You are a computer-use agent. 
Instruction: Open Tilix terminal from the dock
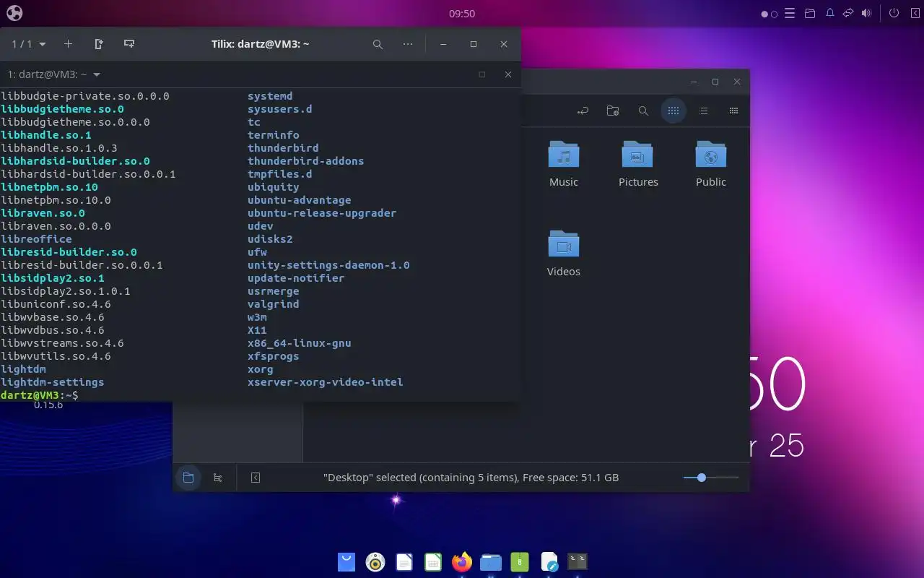pos(577,561)
